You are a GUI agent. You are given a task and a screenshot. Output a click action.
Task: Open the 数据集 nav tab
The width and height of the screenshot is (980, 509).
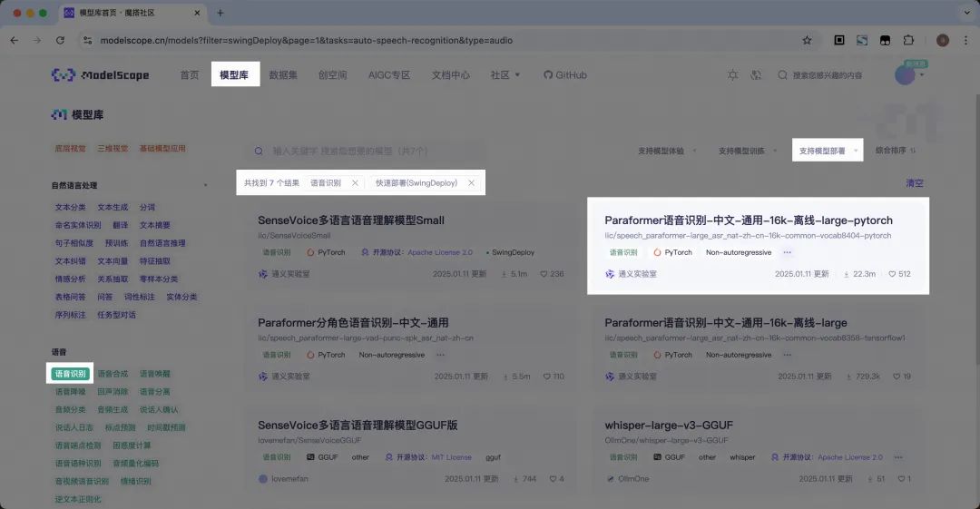[283, 75]
